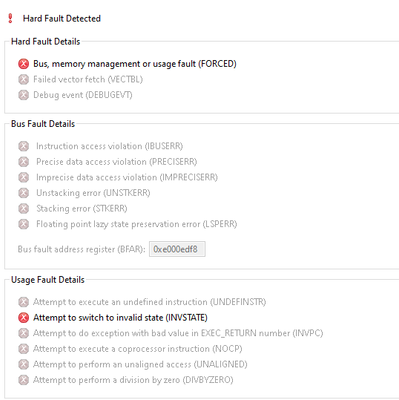Click the UNSTKERR status icon
399x400 pixels.
pyautogui.click(x=23, y=193)
